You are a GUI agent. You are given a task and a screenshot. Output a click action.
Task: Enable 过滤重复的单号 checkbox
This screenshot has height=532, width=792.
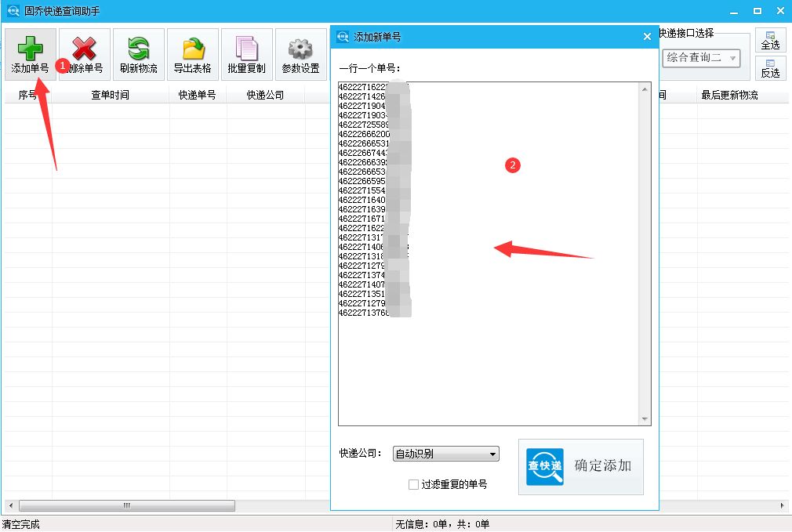[413, 484]
